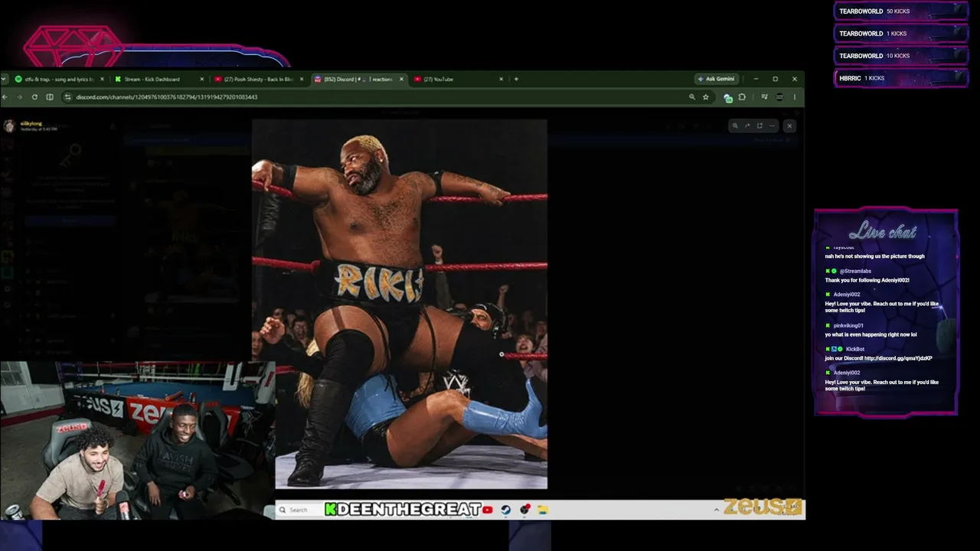The width and height of the screenshot is (980, 551).
Task: Click the TEARBOWORLD 50 KICKS alert
Action: coord(901,11)
